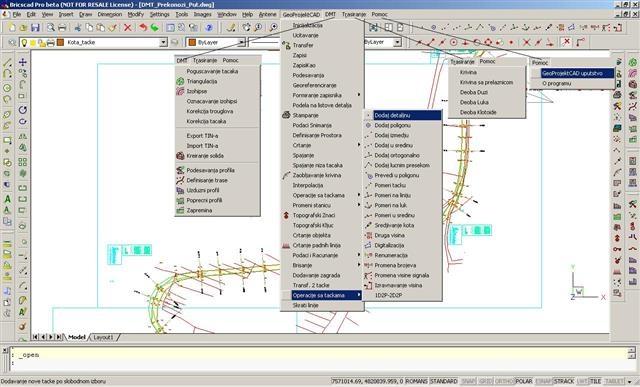Click the Print Preview magnifier icon
640x387 pixels.
(x=51, y=28)
